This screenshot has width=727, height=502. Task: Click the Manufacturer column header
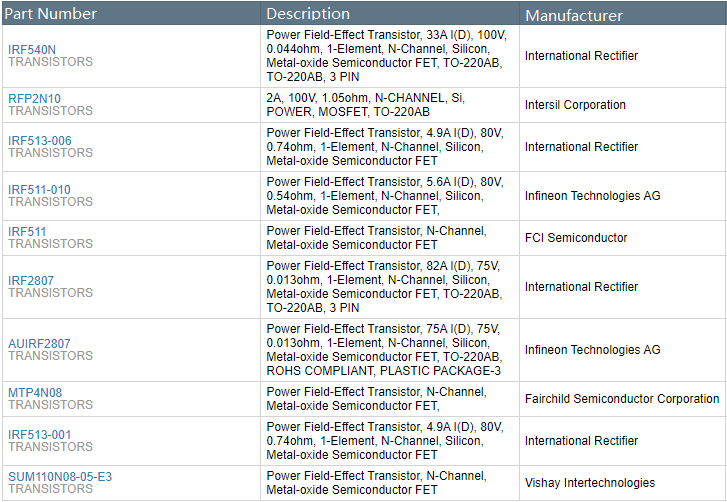574,15
